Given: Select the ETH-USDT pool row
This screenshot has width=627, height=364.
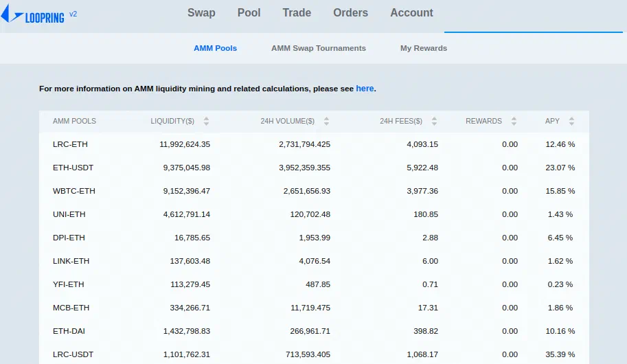Looking at the screenshot, I should 314,168.
